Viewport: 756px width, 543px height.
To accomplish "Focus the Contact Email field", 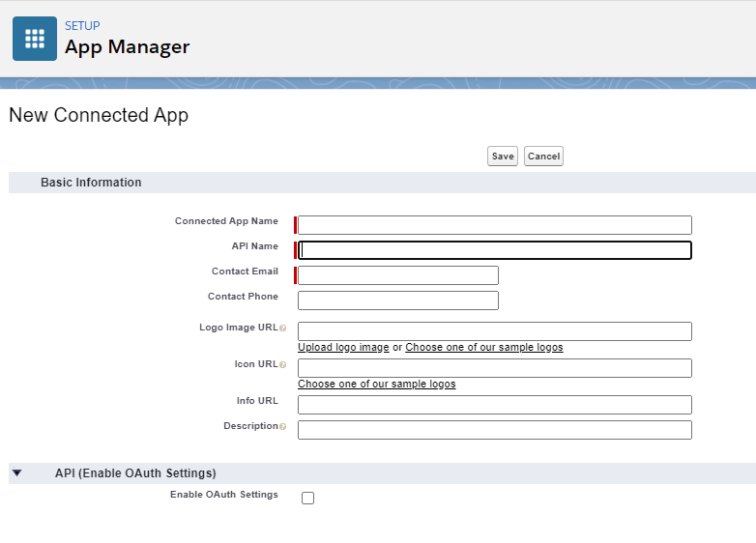I will (x=398, y=275).
